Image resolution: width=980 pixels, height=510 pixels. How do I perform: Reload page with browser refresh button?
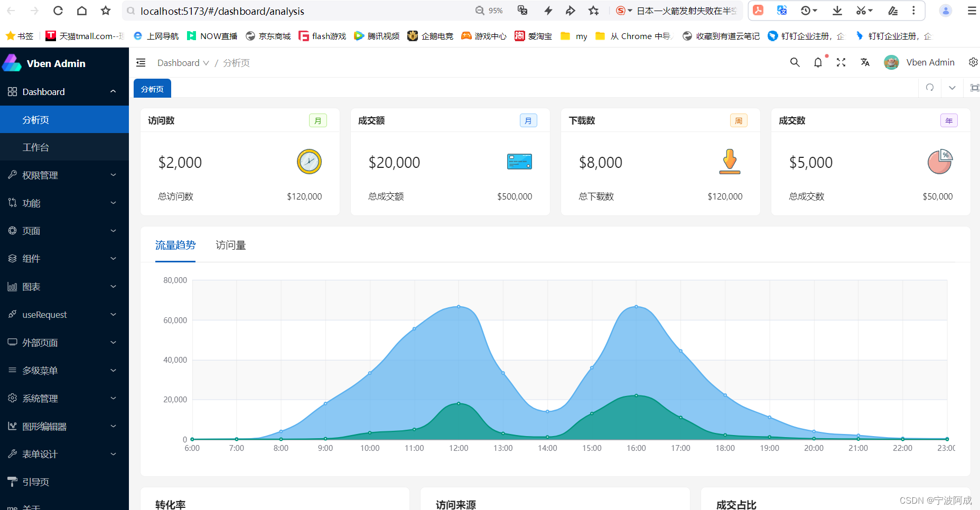point(58,11)
